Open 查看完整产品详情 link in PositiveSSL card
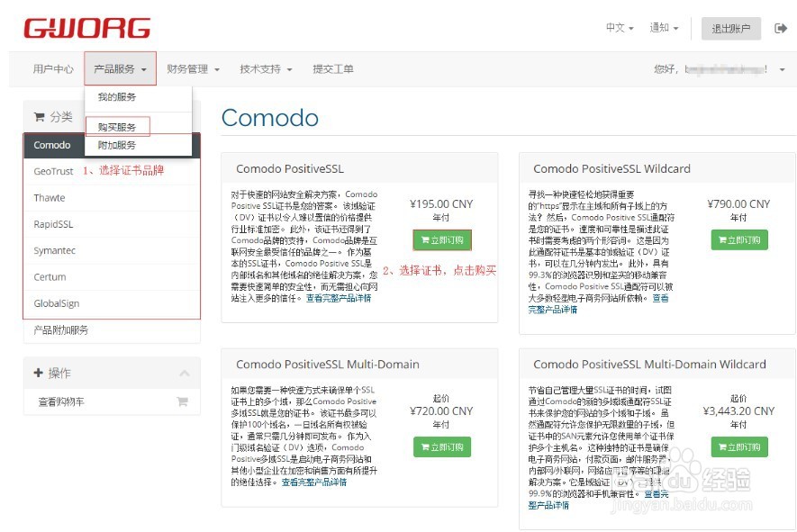 [x=339, y=298]
